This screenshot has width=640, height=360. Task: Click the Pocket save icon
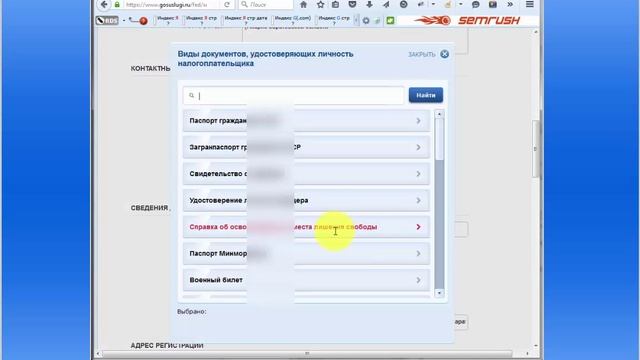pos(352,4)
